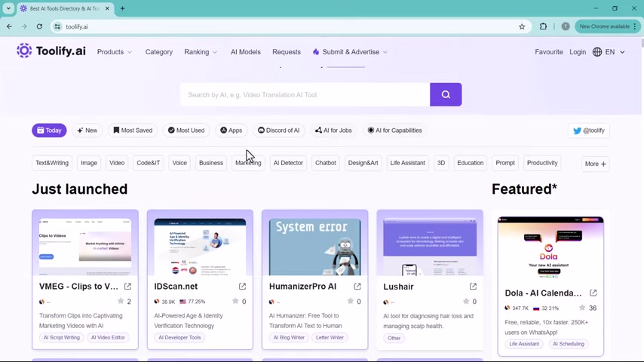This screenshot has width=644, height=362.
Task: Click the favourite star on VMEG card
Action: tap(121, 301)
